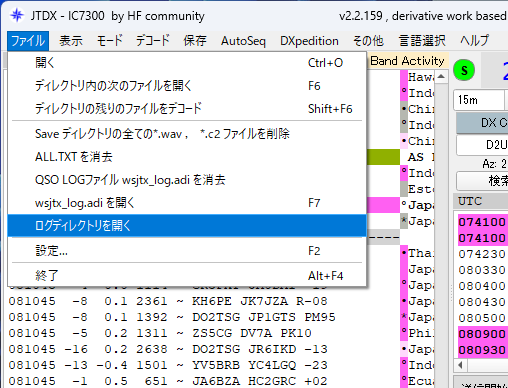508x388 pixels.
Task: Click the 074230 UTC entry
Action: [482, 254]
